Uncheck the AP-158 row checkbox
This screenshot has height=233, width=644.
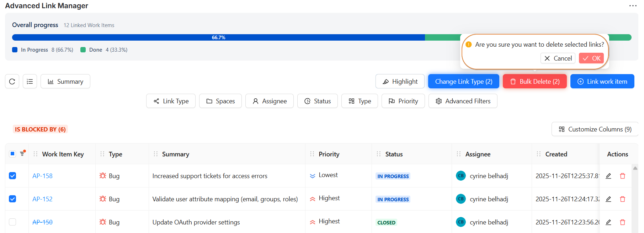coord(12,176)
